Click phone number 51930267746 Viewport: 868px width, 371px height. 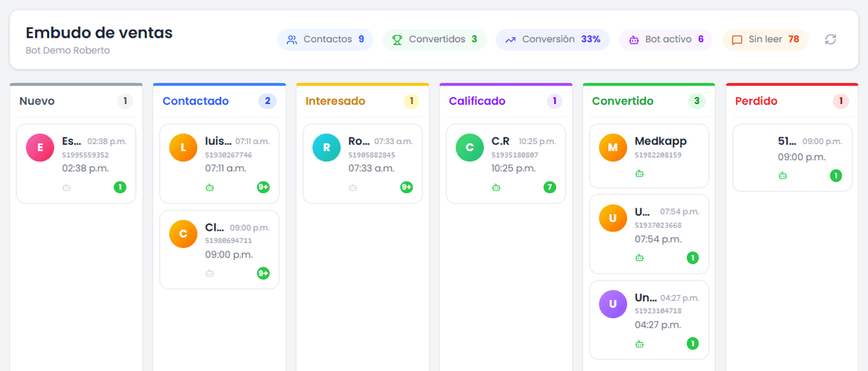(x=229, y=155)
